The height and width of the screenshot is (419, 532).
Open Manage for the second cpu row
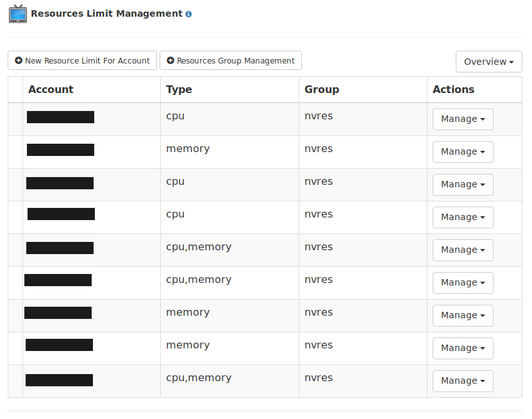pos(463,185)
